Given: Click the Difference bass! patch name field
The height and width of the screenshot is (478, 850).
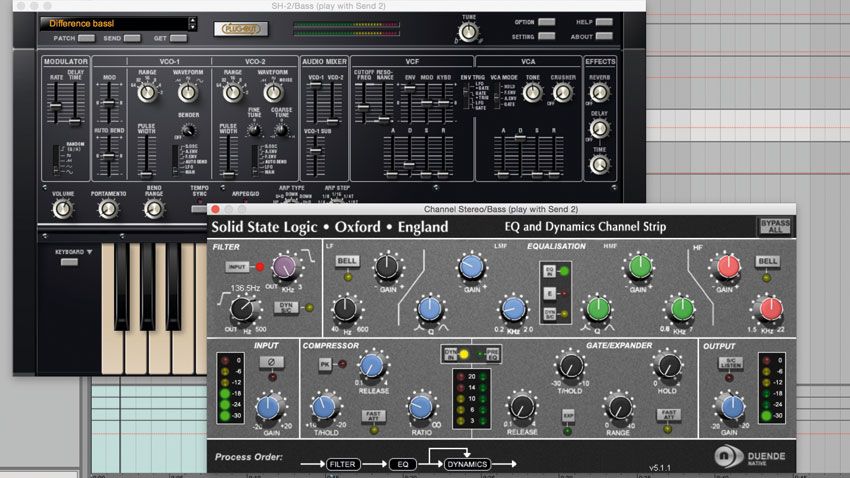Looking at the screenshot, I should pyautogui.click(x=114, y=23).
